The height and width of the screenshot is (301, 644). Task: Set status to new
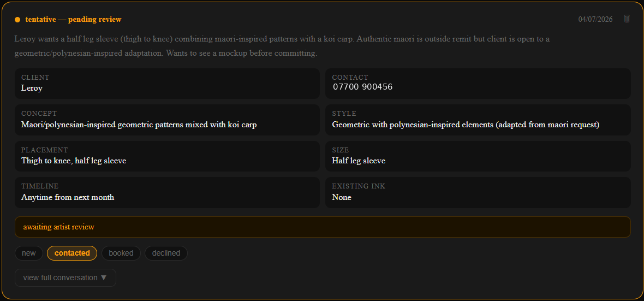29,253
